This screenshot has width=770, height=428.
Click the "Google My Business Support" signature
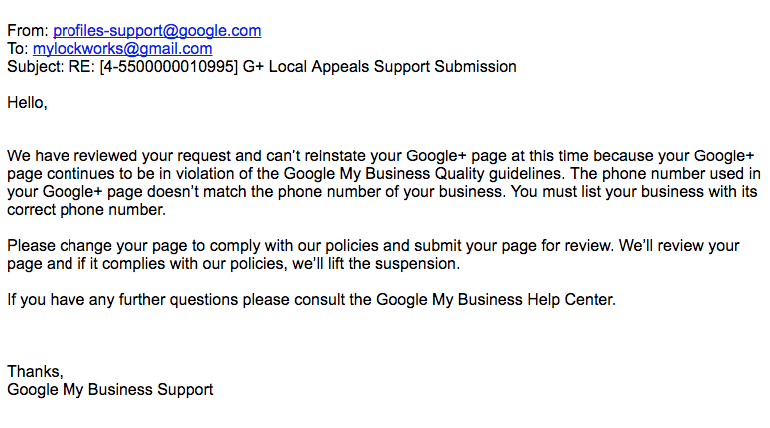click(110, 389)
